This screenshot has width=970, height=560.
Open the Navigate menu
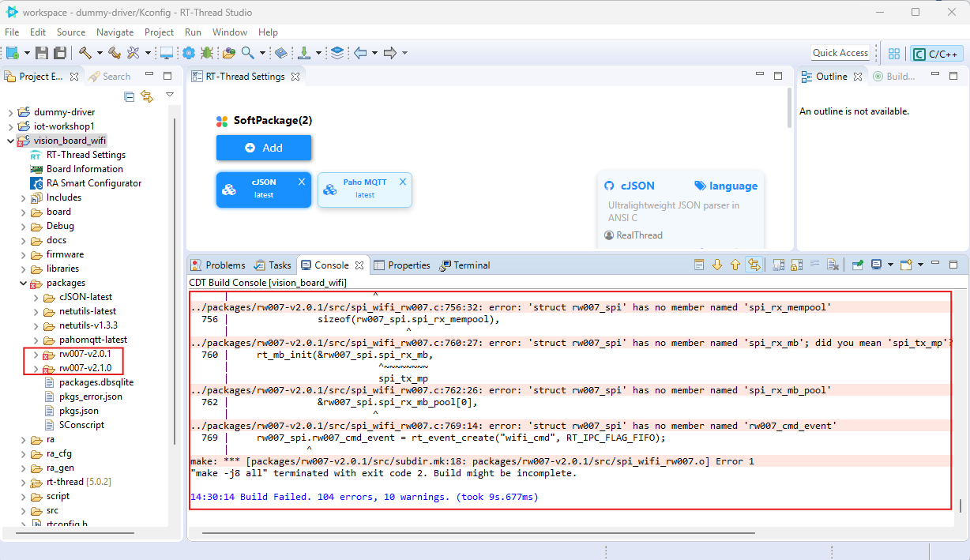pos(115,32)
